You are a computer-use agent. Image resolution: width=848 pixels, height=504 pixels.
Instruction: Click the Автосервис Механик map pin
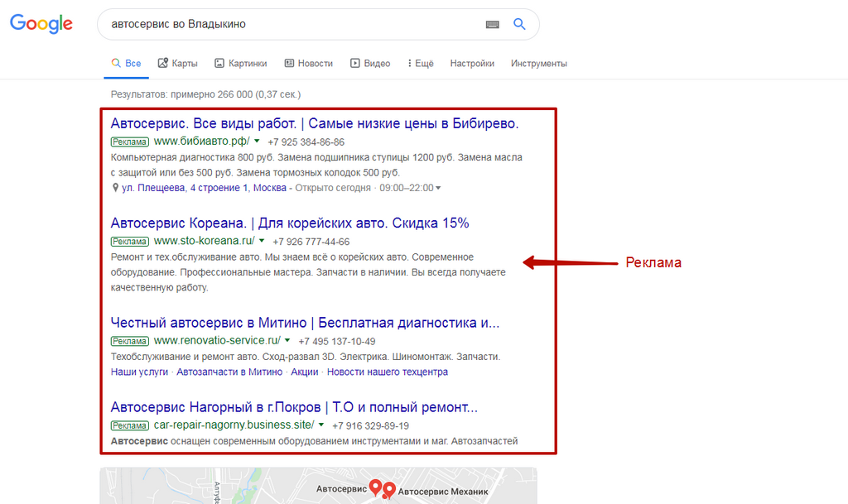tap(388, 489)
